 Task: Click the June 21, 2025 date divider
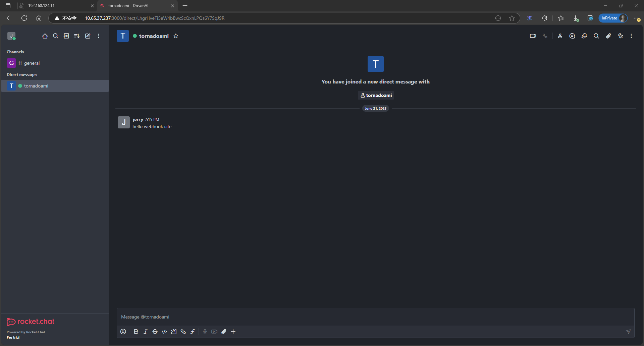click(376, 108)
